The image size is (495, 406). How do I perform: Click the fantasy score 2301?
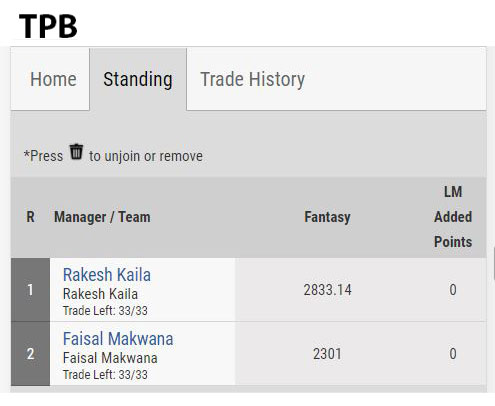[327, 354]
